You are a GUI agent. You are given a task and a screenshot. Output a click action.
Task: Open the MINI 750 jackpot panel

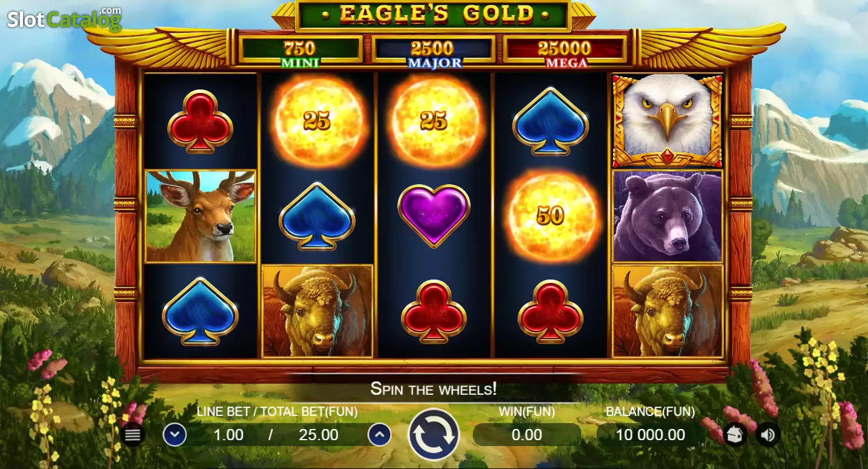point(300,52)
